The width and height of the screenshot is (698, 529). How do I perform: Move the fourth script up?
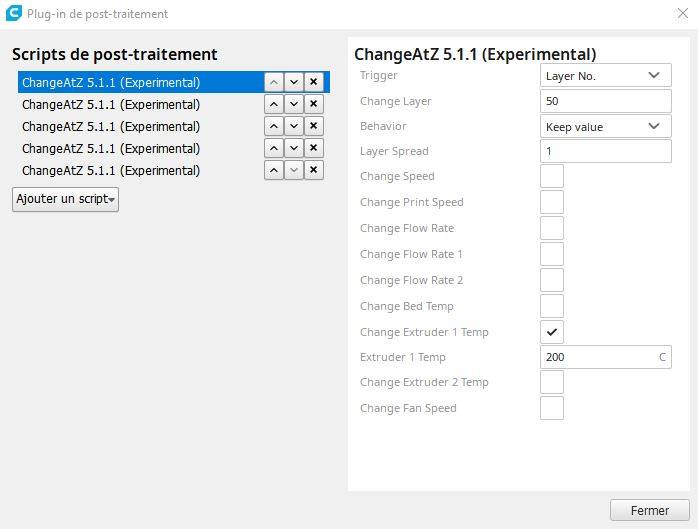click(x=274, y=148)
